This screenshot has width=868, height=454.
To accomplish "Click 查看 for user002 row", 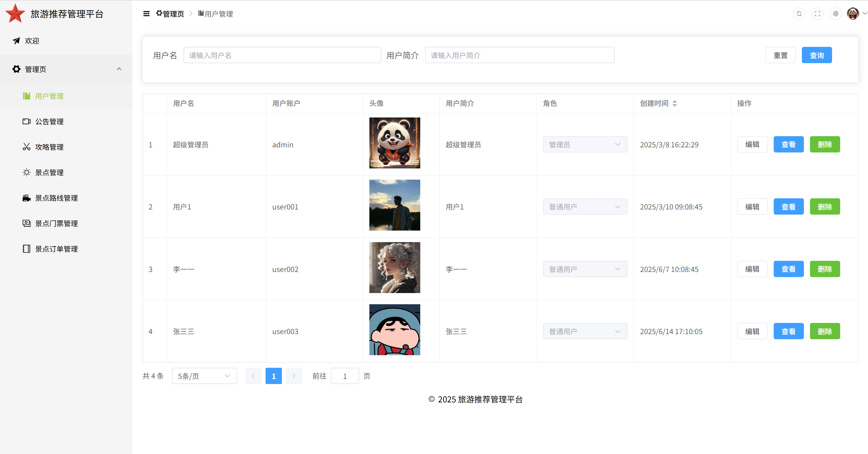I will (788, 269).
